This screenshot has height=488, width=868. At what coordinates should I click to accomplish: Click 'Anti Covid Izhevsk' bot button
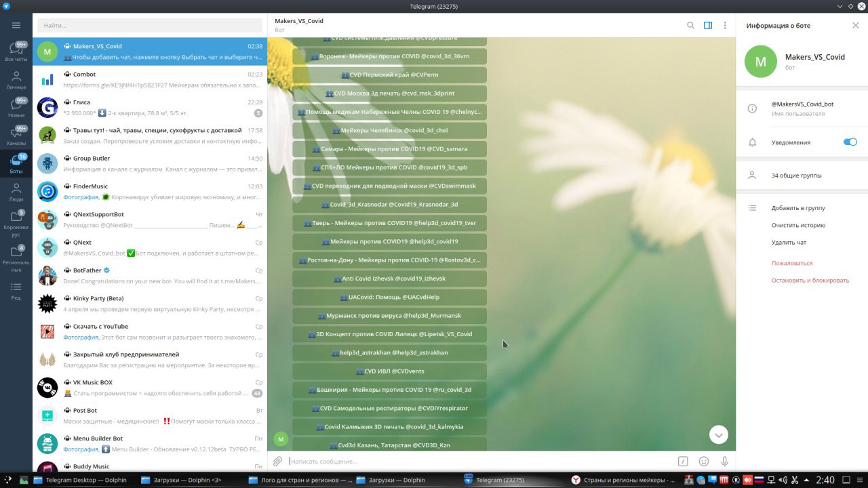pos(389,279)
